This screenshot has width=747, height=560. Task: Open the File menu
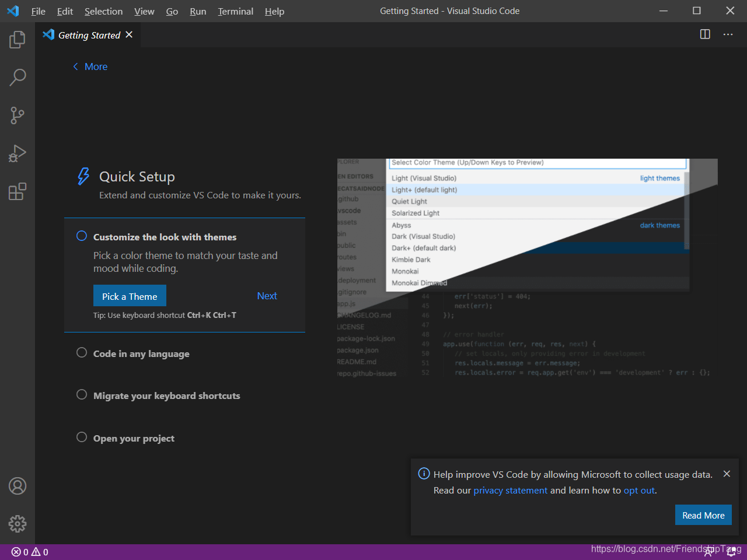(39, 11)
